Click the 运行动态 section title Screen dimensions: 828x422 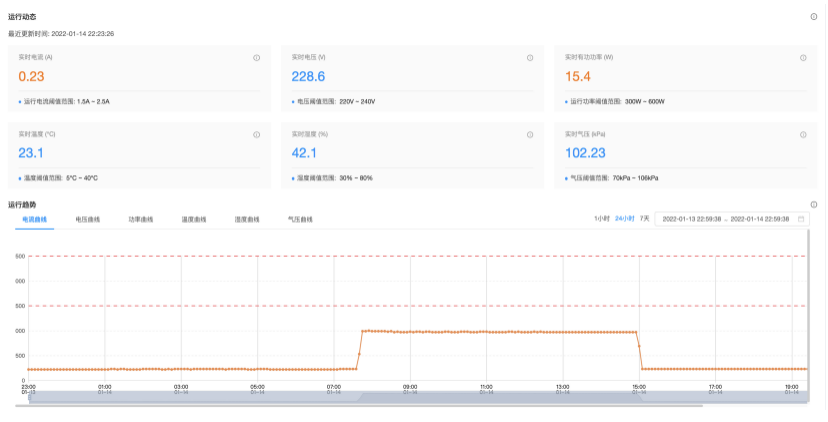point(22,17)
